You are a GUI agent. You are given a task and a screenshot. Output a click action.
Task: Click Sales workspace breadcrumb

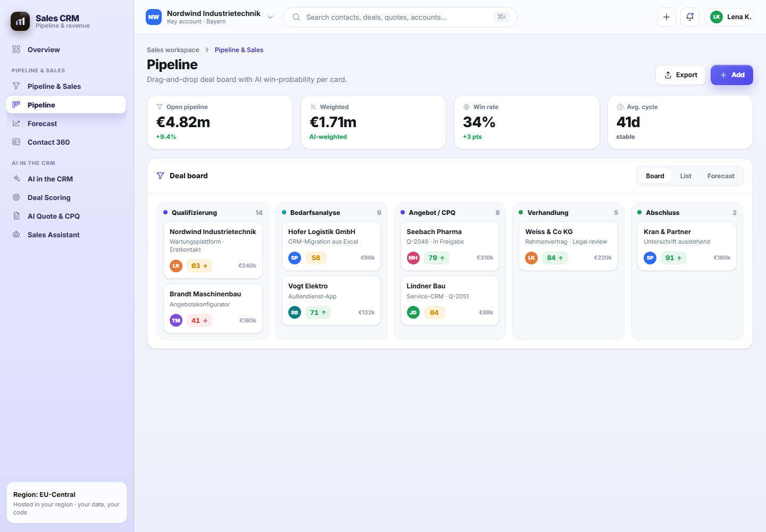(x=173, y=50)
